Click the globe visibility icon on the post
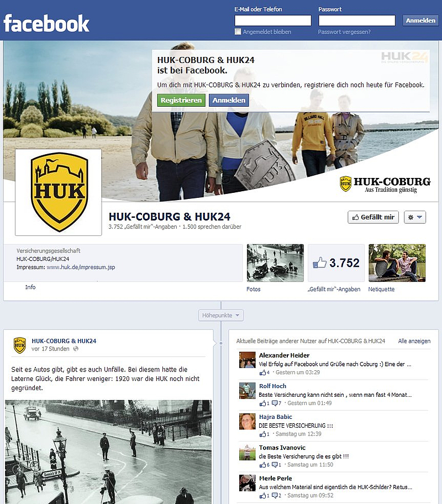This screenshot has height=504, width=442. pyautogui.click(x=76, y=349)
